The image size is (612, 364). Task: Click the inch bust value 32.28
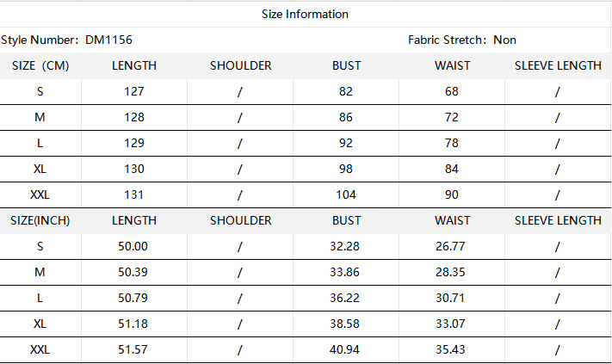click(346, 246)
